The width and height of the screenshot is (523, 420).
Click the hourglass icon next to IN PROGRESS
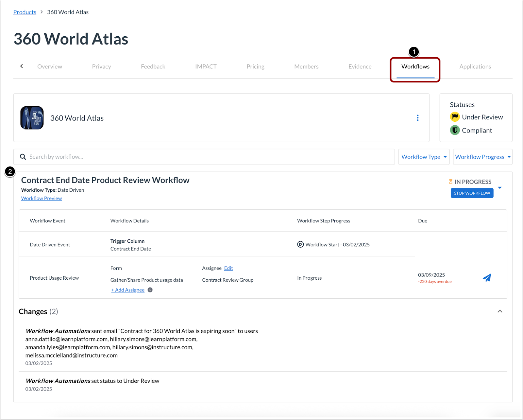[451, 181]
